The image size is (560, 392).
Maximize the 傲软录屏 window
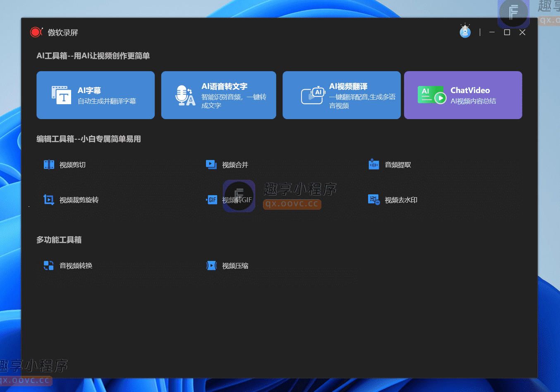pyautogui.click(x=507, y=32)
